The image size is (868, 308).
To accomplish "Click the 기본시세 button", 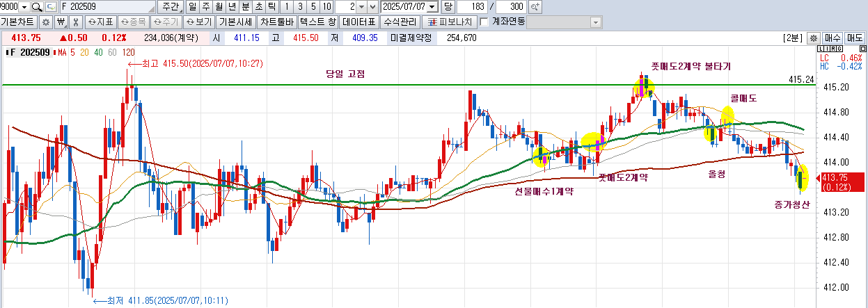I will [x=237, y=22].
